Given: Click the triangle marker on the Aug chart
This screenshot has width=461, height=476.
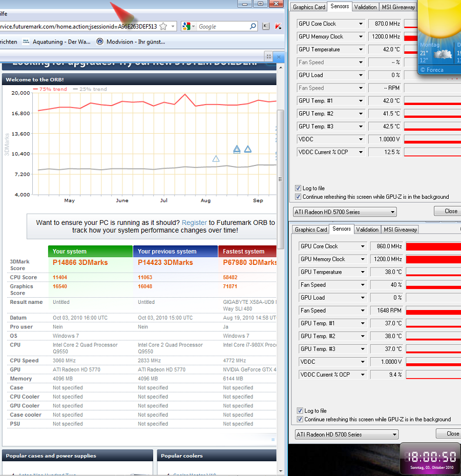Looking at the screenshot, I should (x=216, y=158).
